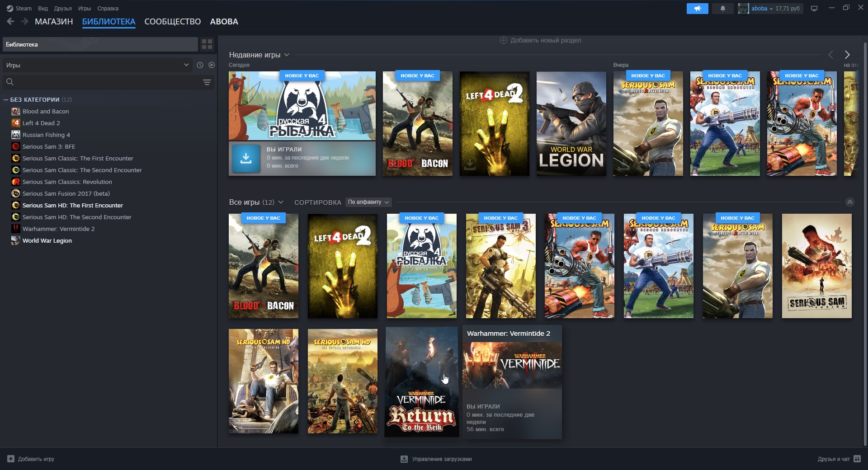Switch to the МАГАЗИН tab
868x470 pixels.
point(54,21)
